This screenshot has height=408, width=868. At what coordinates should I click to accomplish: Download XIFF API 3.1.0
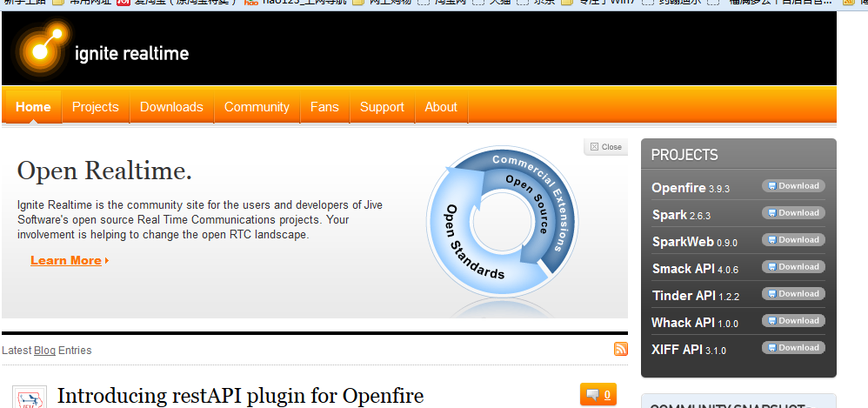[x=792, y=348]
